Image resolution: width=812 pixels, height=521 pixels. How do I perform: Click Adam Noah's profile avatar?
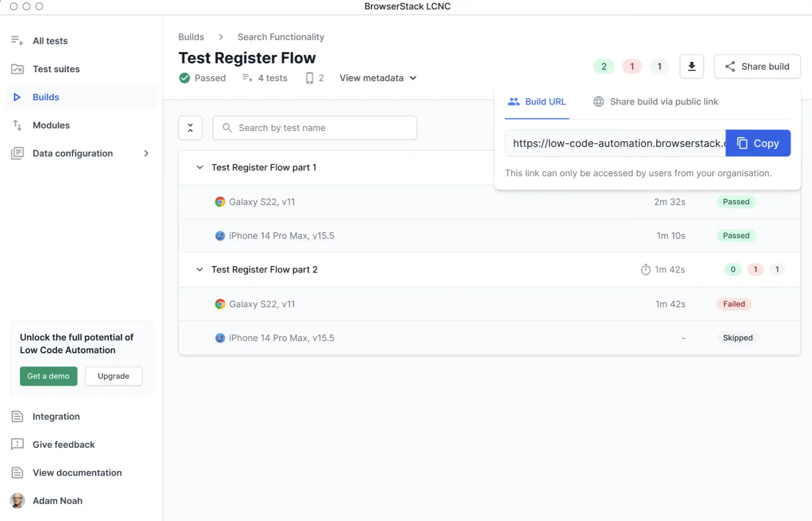[18, 500]
